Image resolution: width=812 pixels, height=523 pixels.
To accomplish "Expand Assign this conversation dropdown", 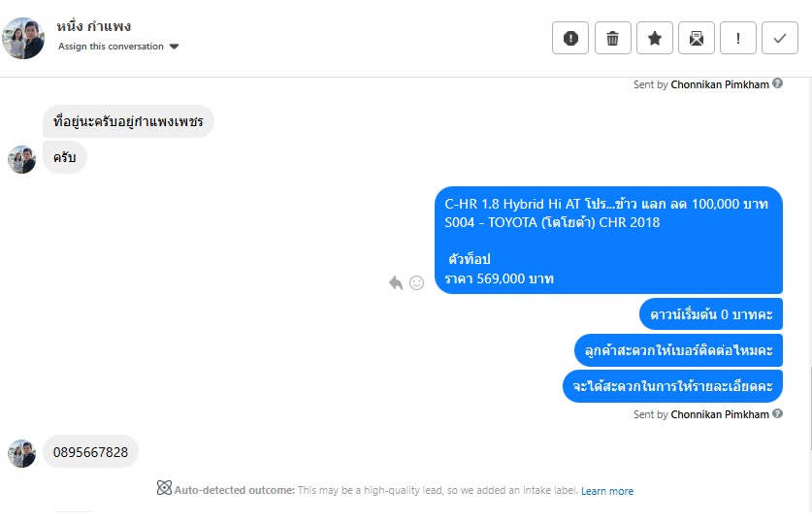I will [x=118, y=46].
